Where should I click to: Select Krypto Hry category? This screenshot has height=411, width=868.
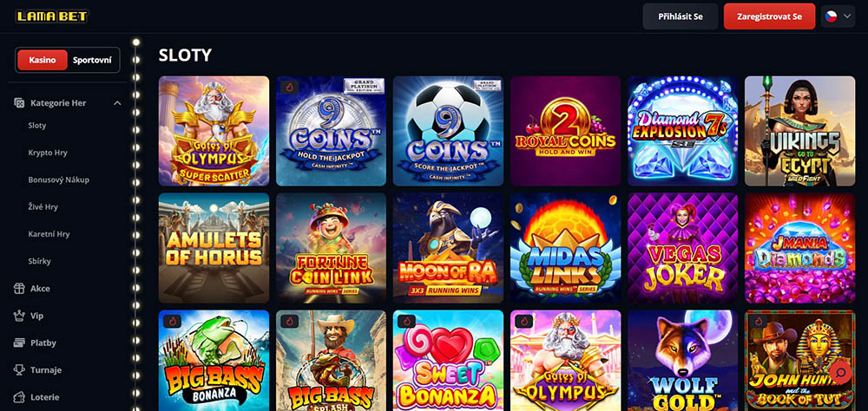[48, 153]
